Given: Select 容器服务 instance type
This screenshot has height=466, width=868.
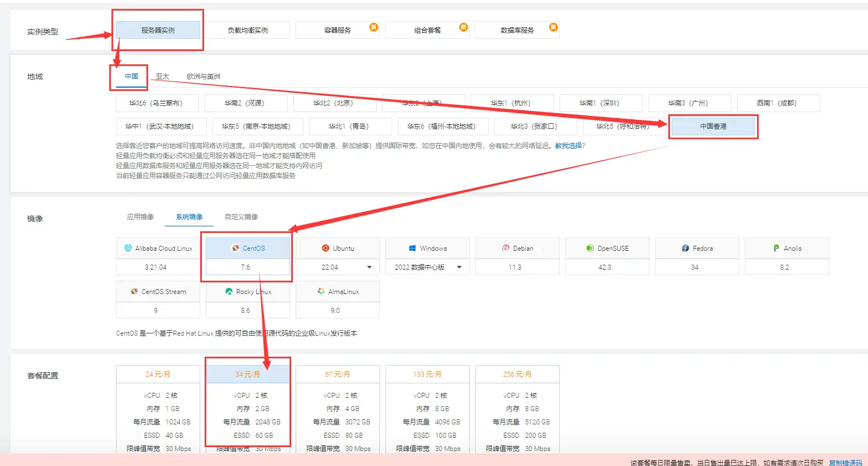Looking at the screenshot, I should [x=338, y=30].
